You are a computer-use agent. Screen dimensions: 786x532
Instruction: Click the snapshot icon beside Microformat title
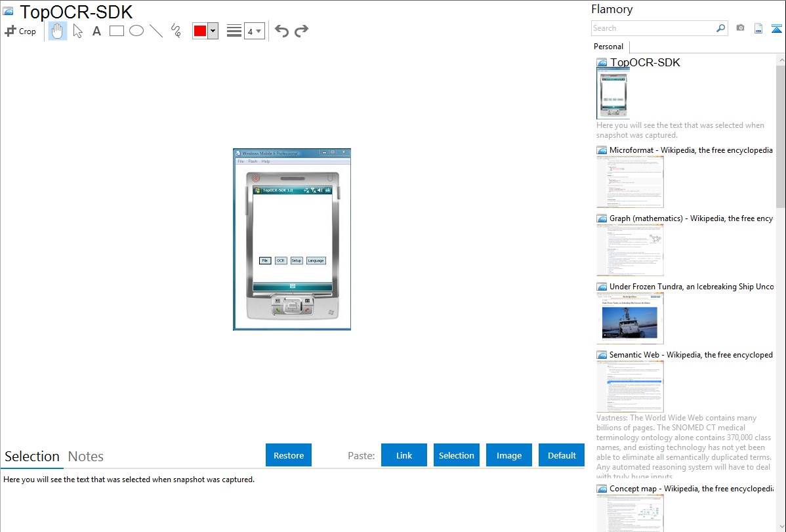point(602,150)
